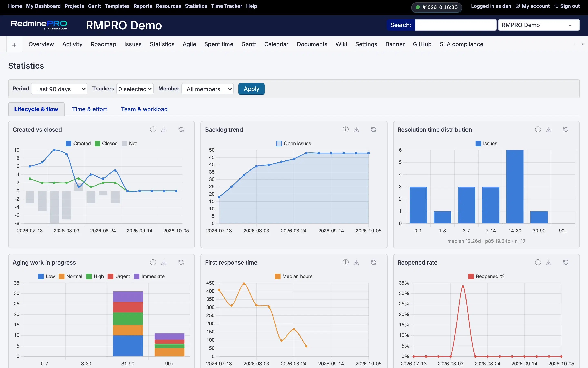Download the Reopened rate chart
Image resolution: width=588 pixels, height=368 pixels.
click(x=549, y=262)
